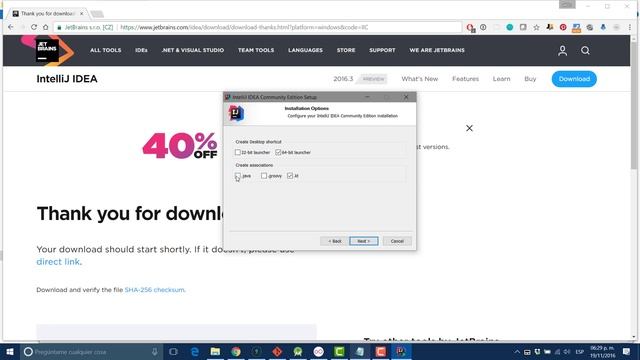Click the JetBrains logo
Viewport: 640px width, 360px height.
pos(47,50)
